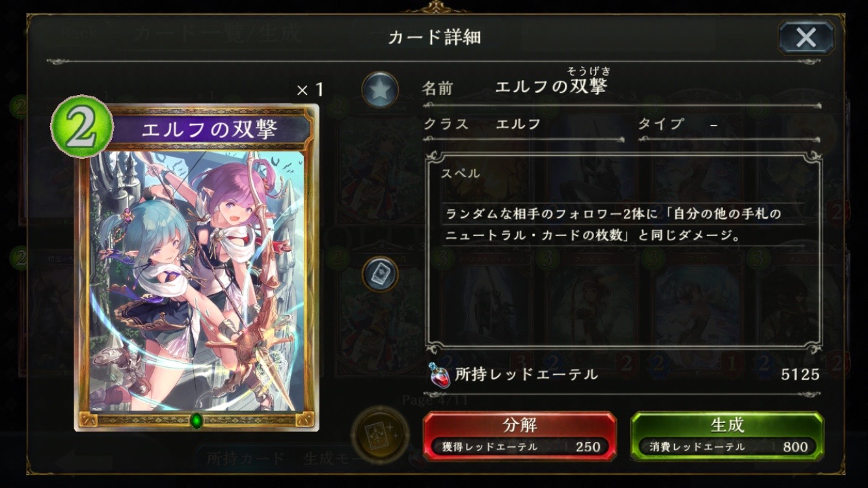Click the スペル description text box

(623, 251)
